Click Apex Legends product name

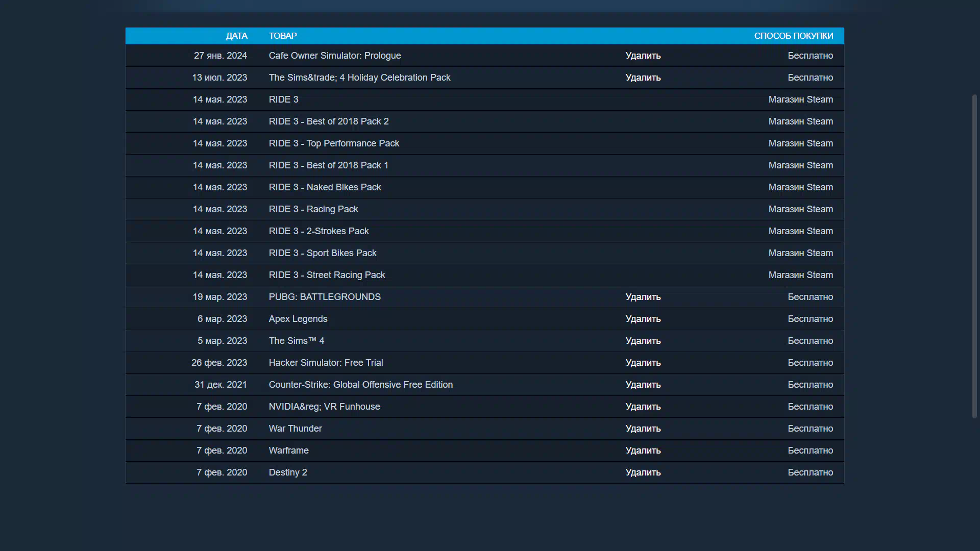tap(298, 319)
